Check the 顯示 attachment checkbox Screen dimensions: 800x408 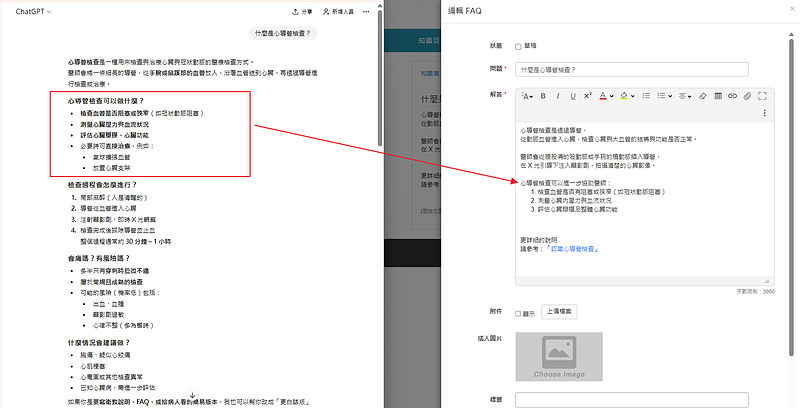(518, 313)
